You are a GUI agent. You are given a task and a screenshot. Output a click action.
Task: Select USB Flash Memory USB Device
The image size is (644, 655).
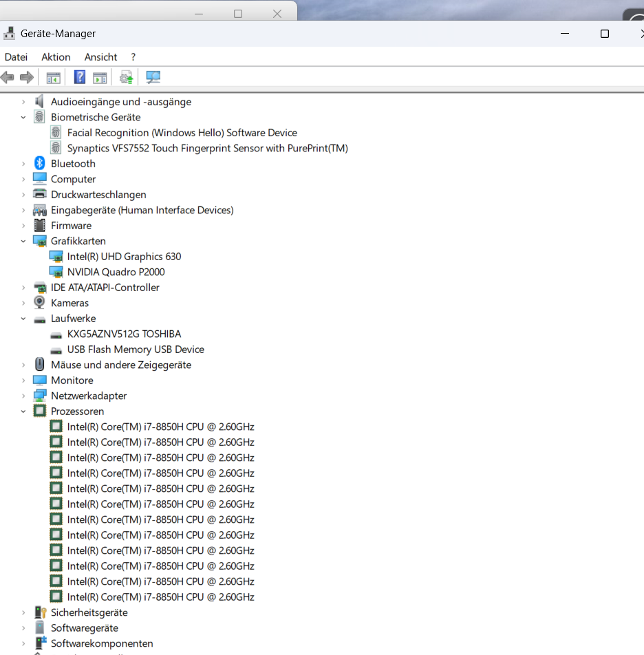[136, 350]
